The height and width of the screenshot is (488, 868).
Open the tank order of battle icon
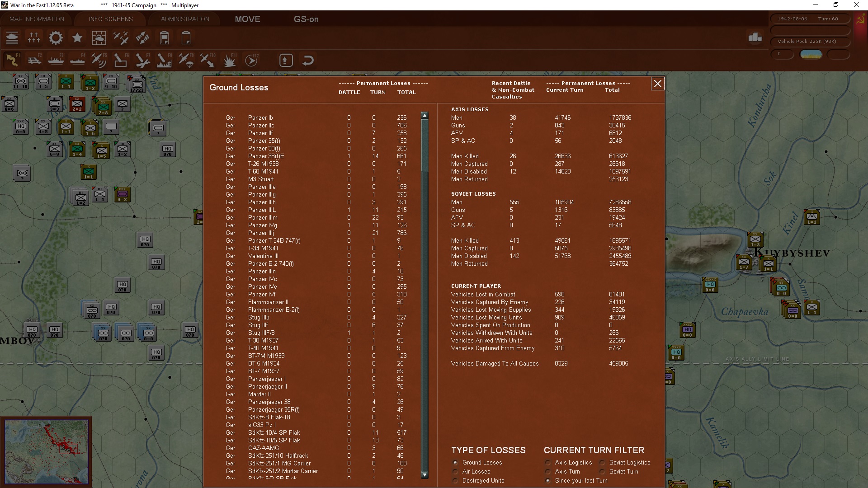tap(12, 38)
